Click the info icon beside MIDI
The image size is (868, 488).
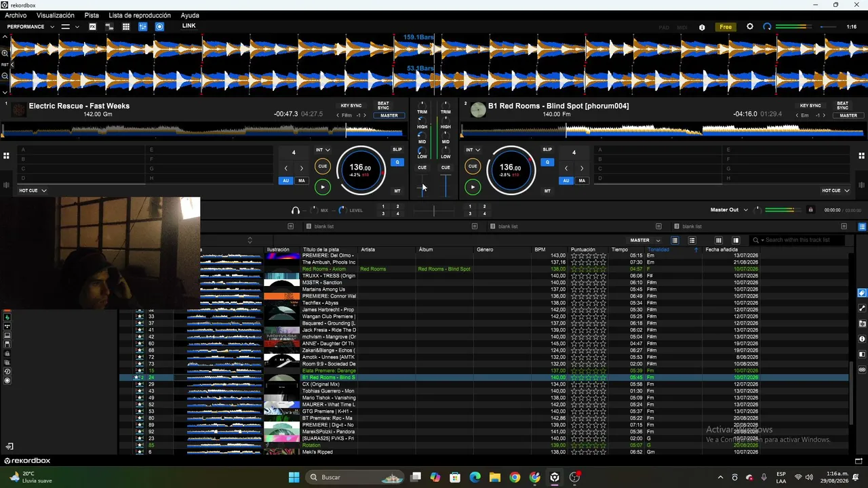click(702, 27)
